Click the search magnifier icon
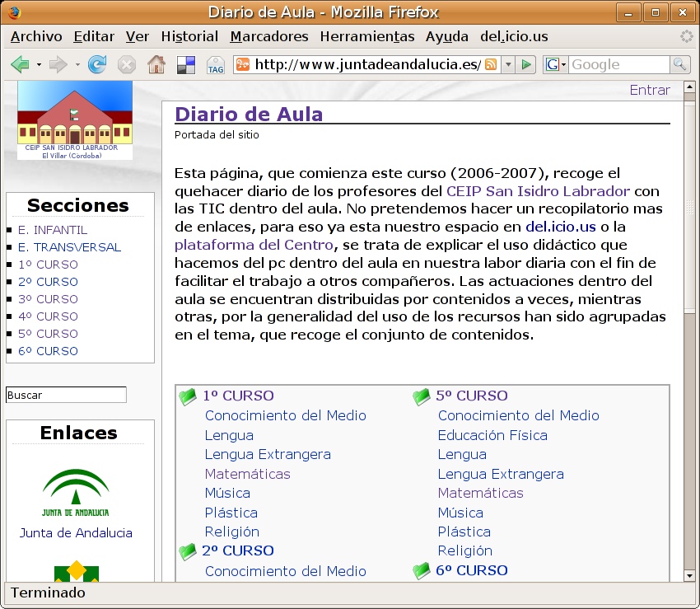The width and height of the screenshot is (700, 609). click(680, 64)
